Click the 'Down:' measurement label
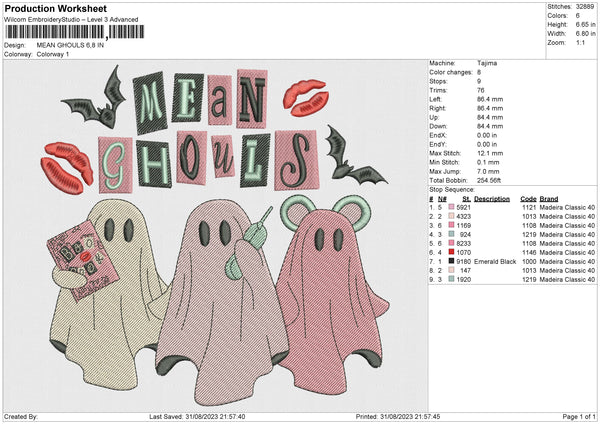 [438, 126]
